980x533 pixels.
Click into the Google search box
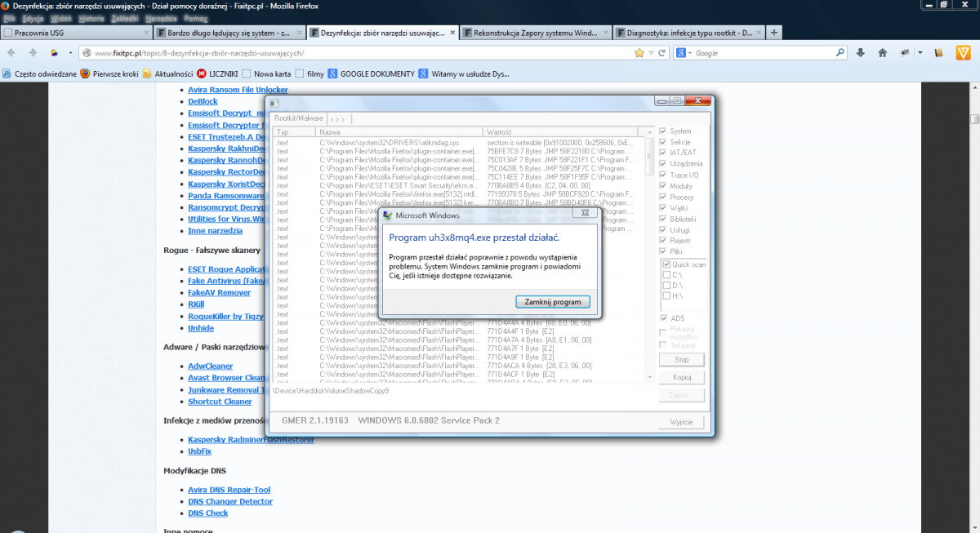pos(764,52)
